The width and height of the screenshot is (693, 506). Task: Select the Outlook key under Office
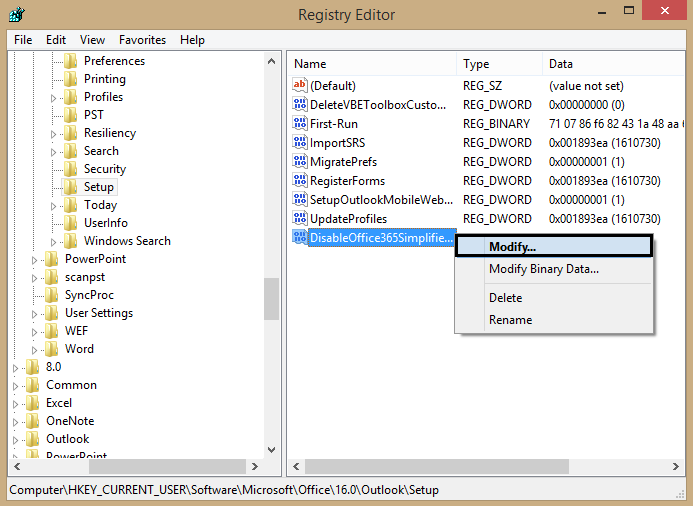point(68,439)
